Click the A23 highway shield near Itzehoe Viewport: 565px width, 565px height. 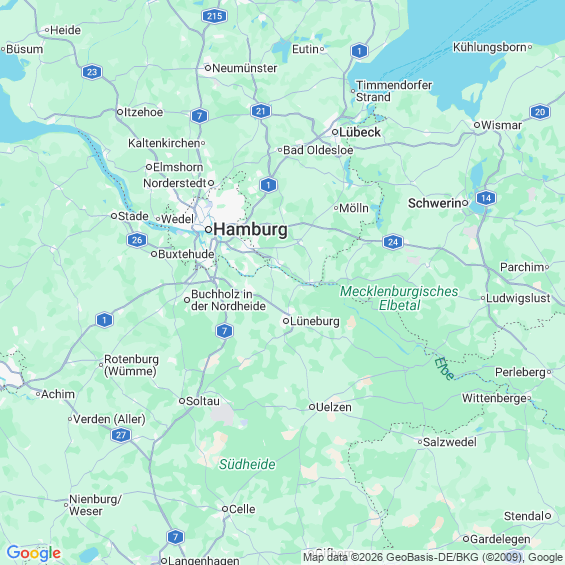click(92, 72)
